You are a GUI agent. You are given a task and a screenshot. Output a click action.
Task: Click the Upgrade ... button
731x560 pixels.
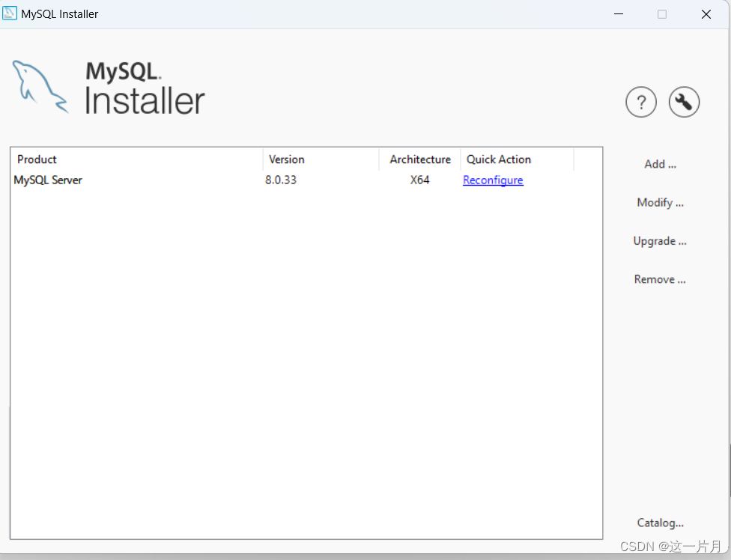pos(660,241)
